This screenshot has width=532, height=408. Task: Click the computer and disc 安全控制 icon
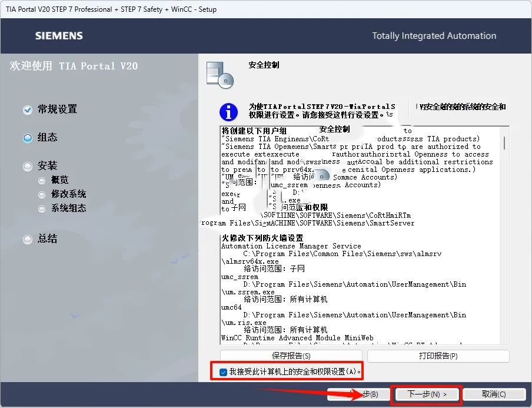[x=220, y=75]
